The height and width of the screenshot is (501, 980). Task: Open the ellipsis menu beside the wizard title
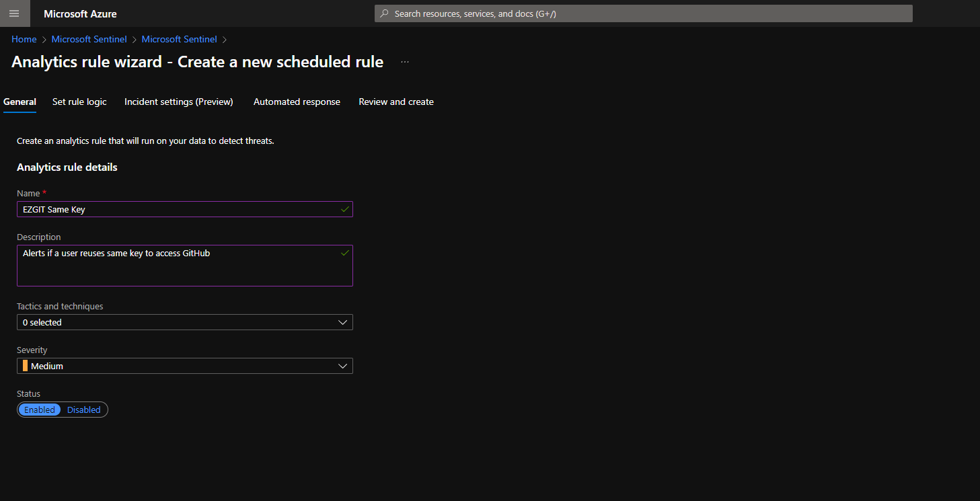405,62
